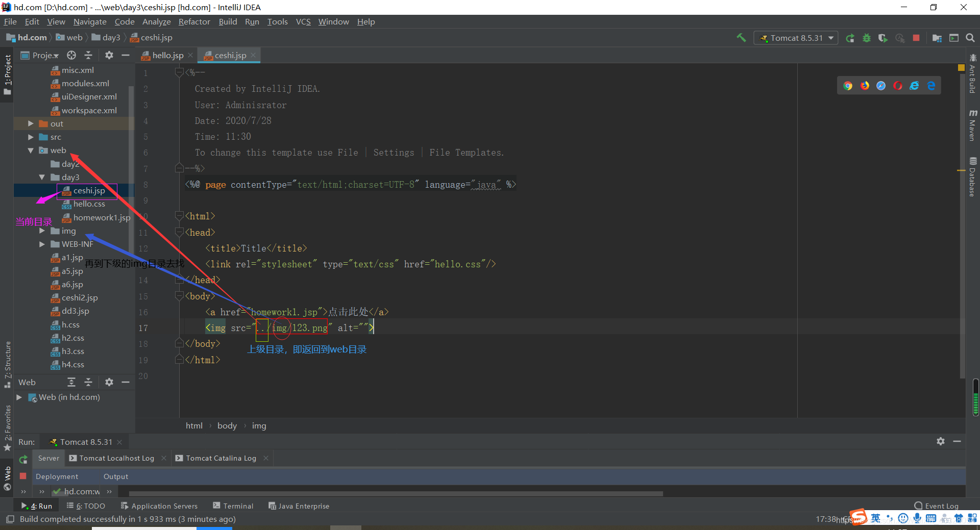
Task: Toggle the 1: Project side panel
Action: 7,74
